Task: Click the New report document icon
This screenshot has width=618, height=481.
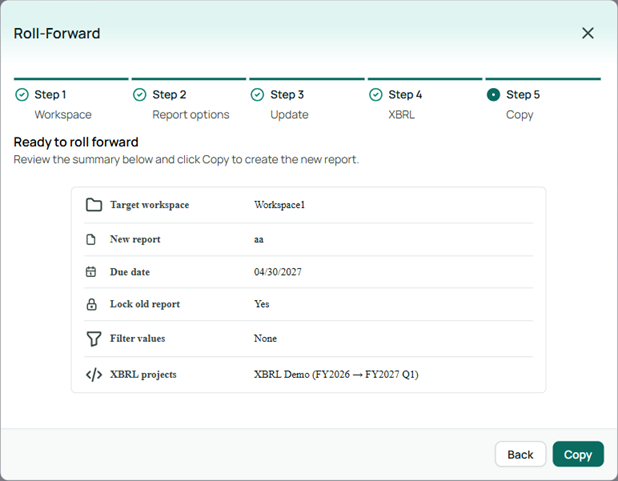Action: click(x=91, y=239)
